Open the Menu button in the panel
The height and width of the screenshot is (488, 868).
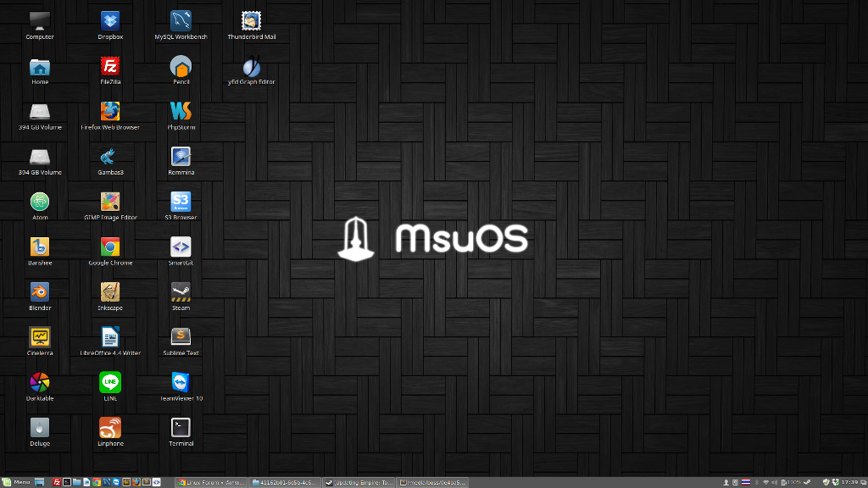click(17, 482)
